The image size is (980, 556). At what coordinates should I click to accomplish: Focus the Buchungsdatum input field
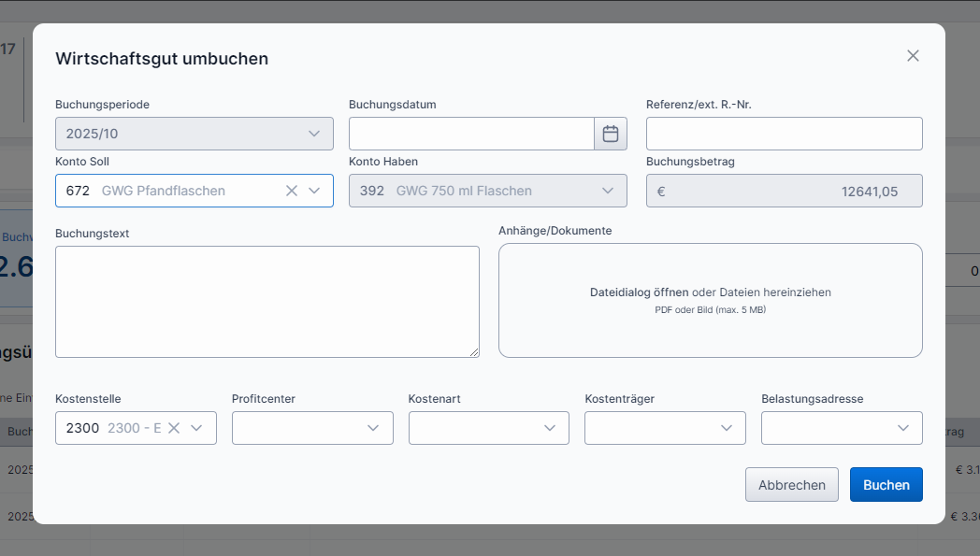tap(471, 134)
